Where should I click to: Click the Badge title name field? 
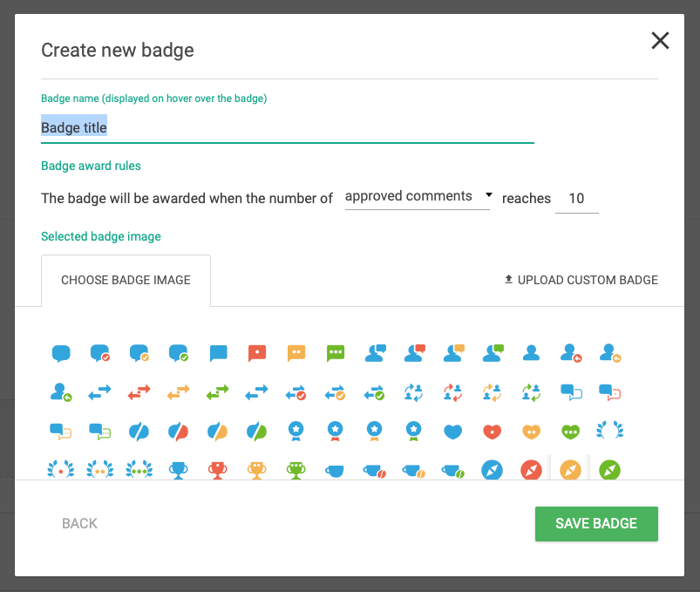(x=262, y=127)
